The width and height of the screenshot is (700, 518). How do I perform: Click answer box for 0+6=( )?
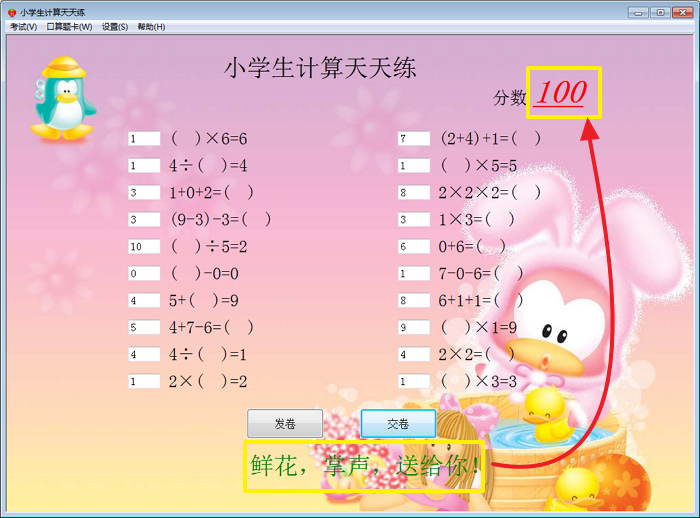click(414, 246)
